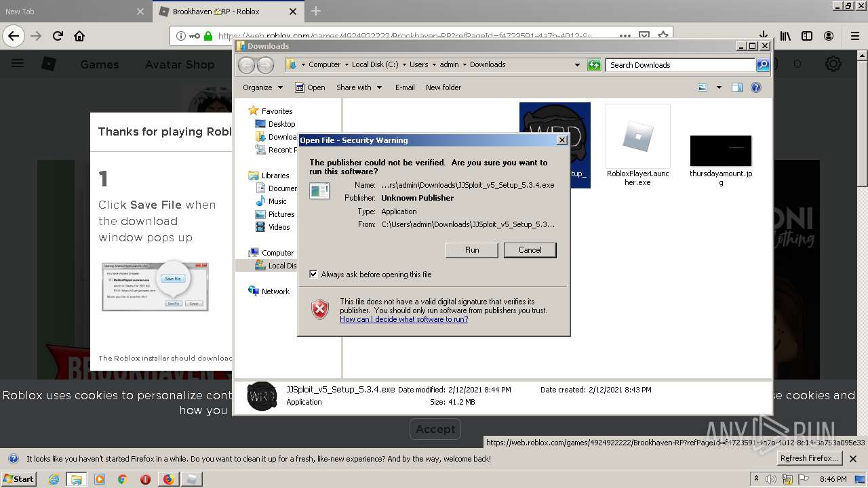The height and width of the screenshot is (488, 868).
Task: Click the volume icon in system tray
Action: pyautogui.click(x=770, y=479)
